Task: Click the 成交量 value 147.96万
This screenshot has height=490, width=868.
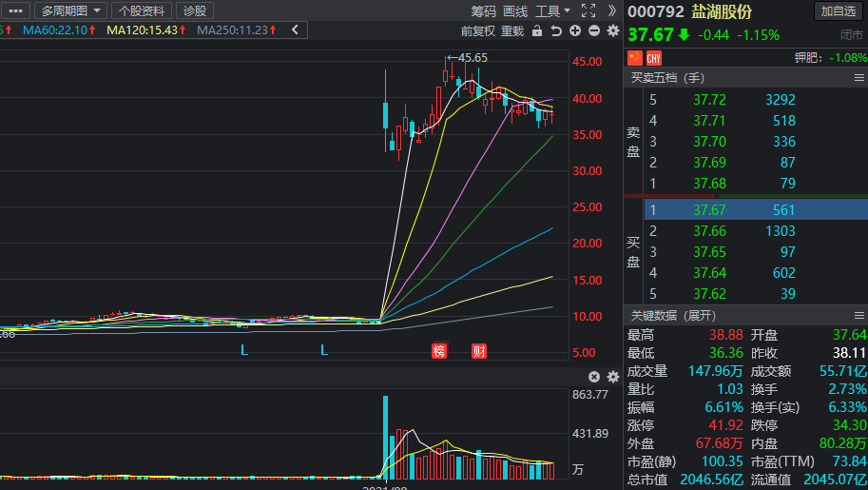Action: pyautogui.click(x=715, y=371)
